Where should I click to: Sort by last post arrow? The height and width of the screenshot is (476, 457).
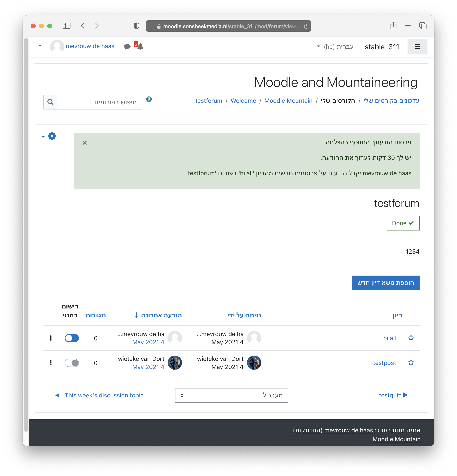[x=136, y=315]
